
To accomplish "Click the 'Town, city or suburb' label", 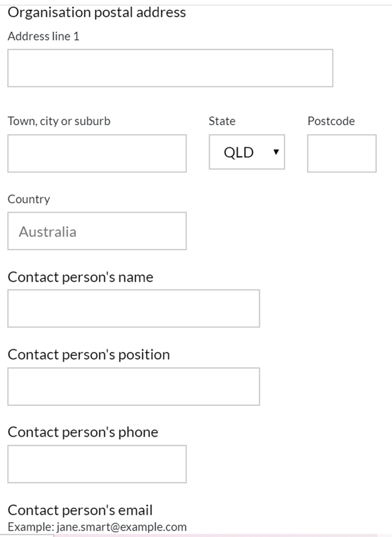I will (59, 121).
